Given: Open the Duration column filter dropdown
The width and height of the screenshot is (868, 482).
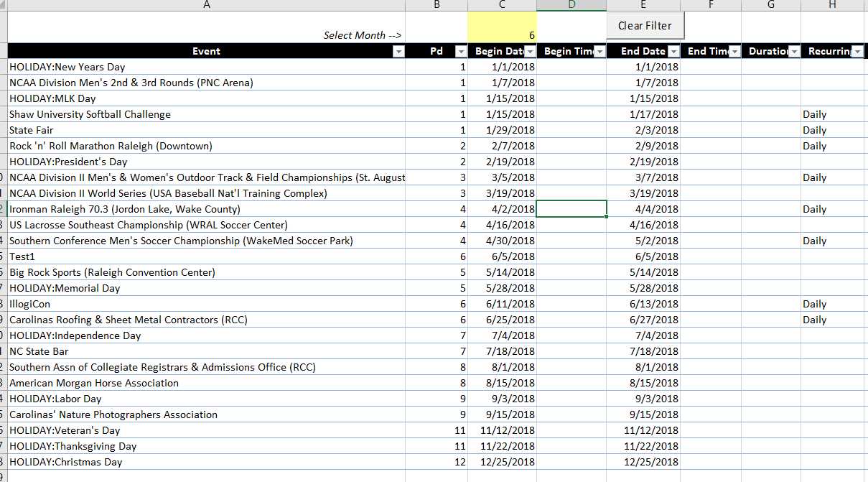Looking at the screenshot, I should [794, 52].
